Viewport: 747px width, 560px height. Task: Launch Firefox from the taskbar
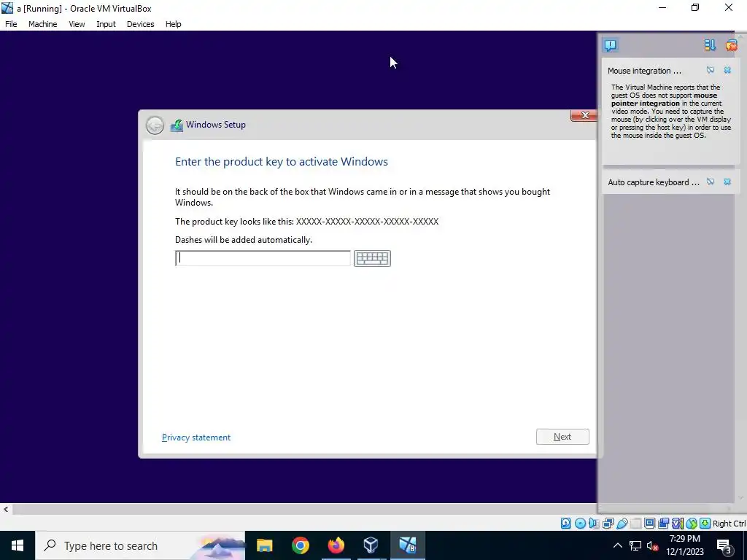(x=336, y=545)
